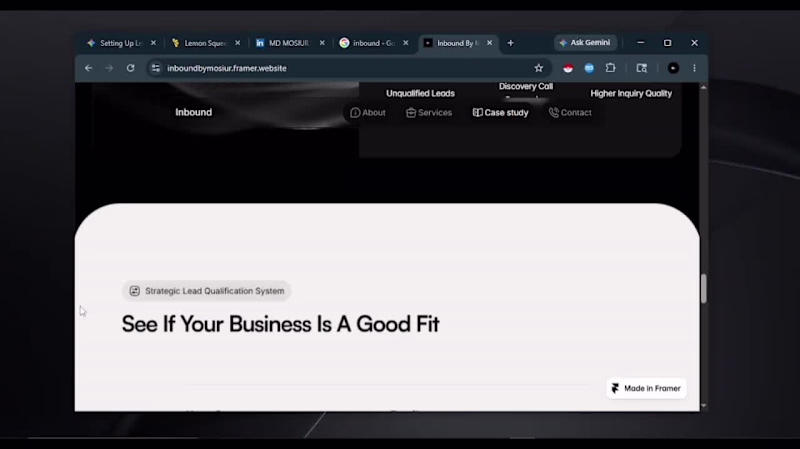Close the Lemon Squeezy tab

coord(237,43)
